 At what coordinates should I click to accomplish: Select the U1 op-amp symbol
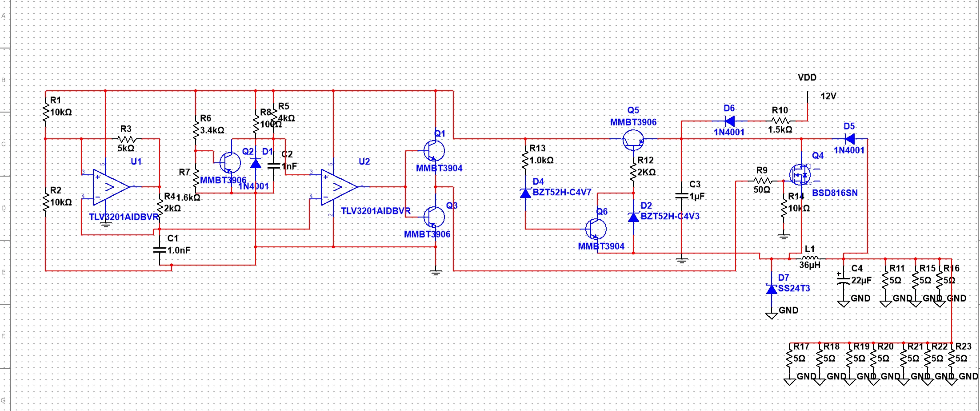point(110,187)
